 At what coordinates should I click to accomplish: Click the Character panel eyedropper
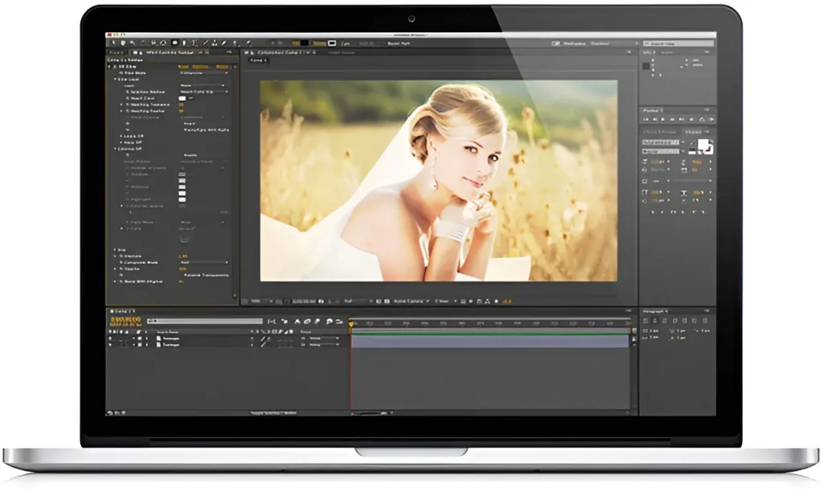click(692, 143)
